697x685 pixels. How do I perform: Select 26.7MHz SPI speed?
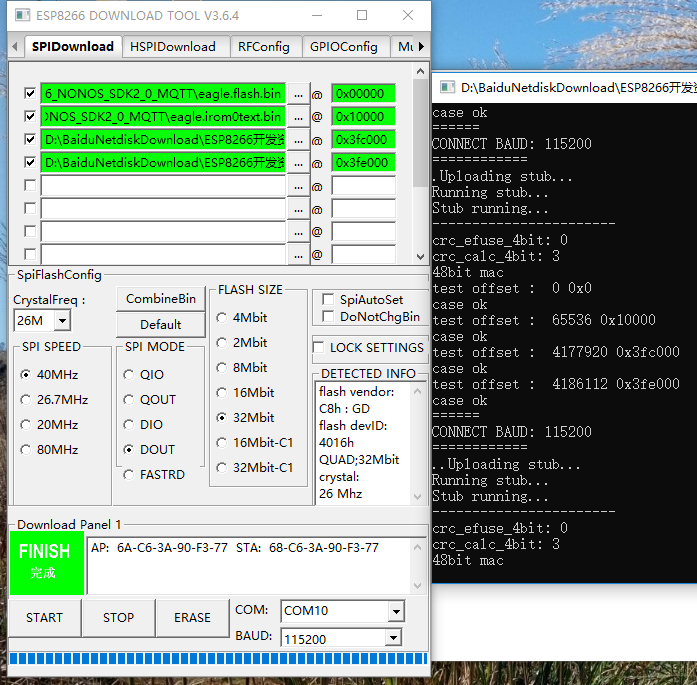tap(26, 400)
